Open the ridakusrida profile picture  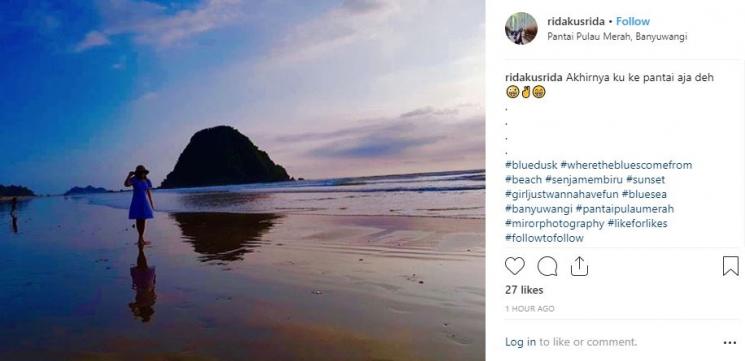coord(521,28)
